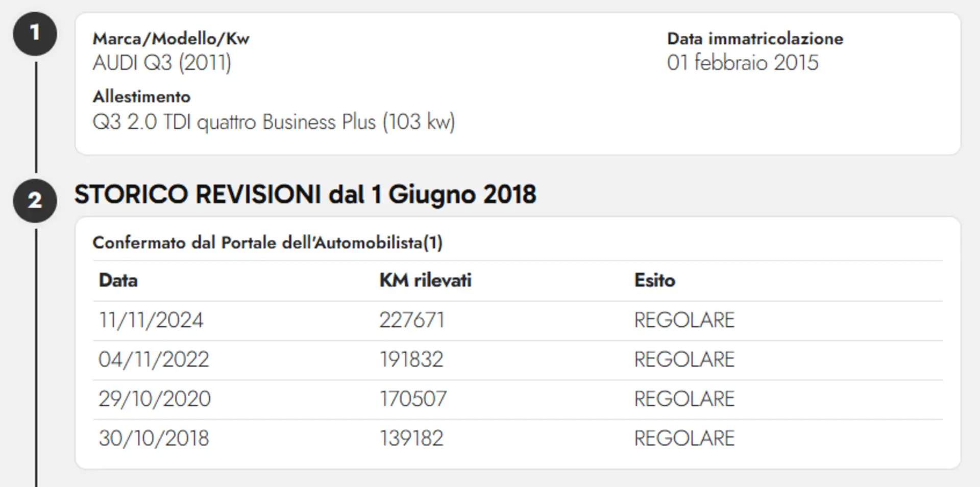
Task: Click the 227671 km value
Action: pyautogui.click(x=411, y=320)
